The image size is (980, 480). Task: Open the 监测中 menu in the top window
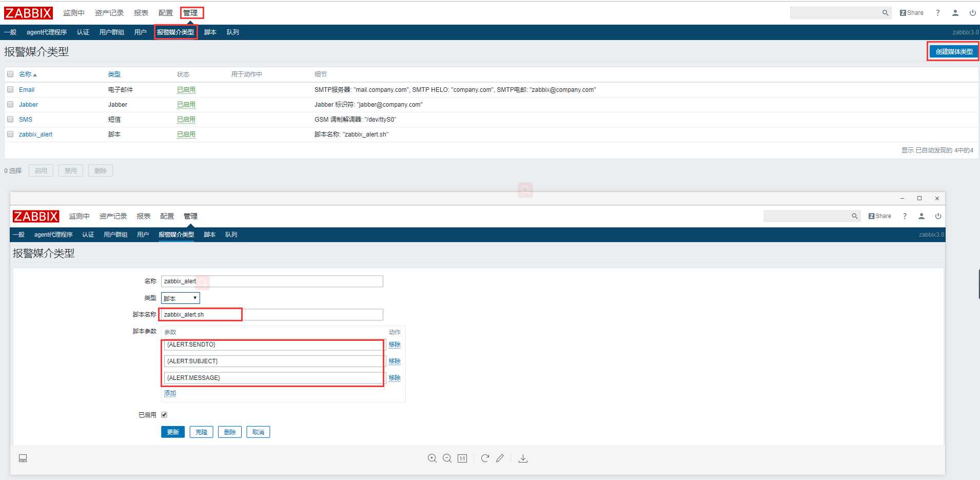[x=74, y=13]
